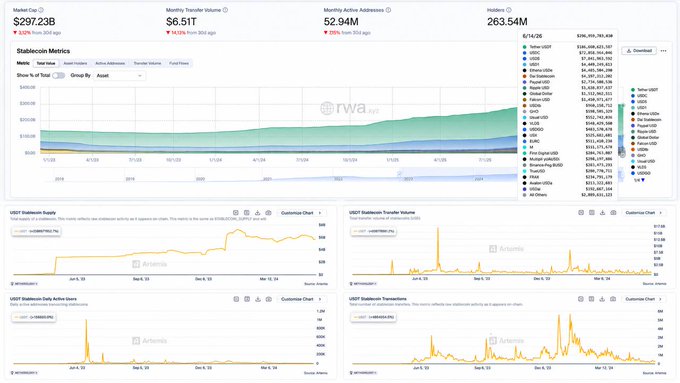The image size is (680, 383).
Task: Toggle USDS series in the chart legend
Action: point(639,101)
